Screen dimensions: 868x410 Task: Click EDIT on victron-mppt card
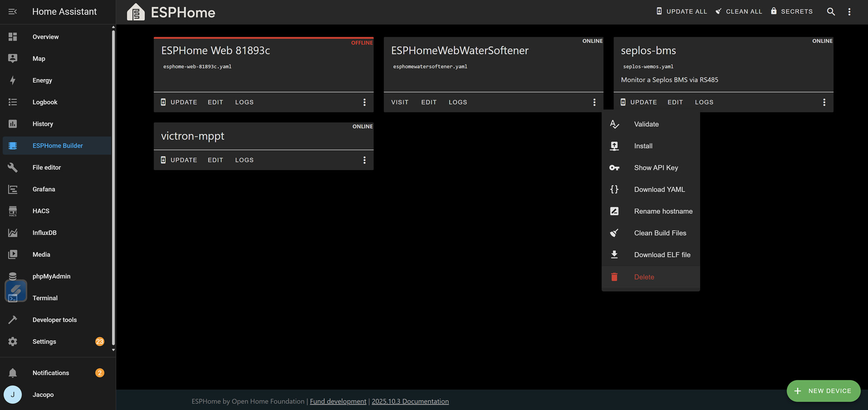(215, 160)
